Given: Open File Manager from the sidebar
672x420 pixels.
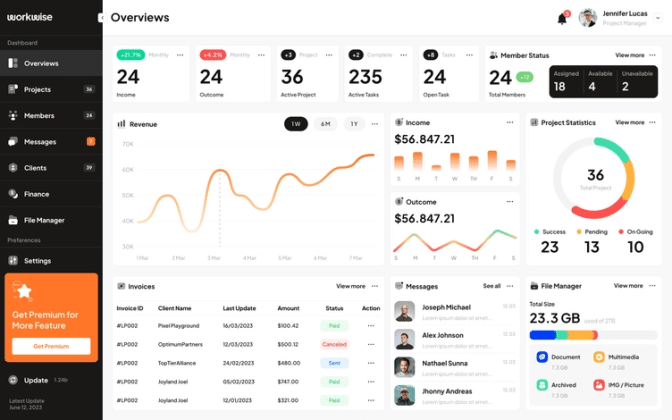Looking at the screenshot, I should [x=43, y=220].
